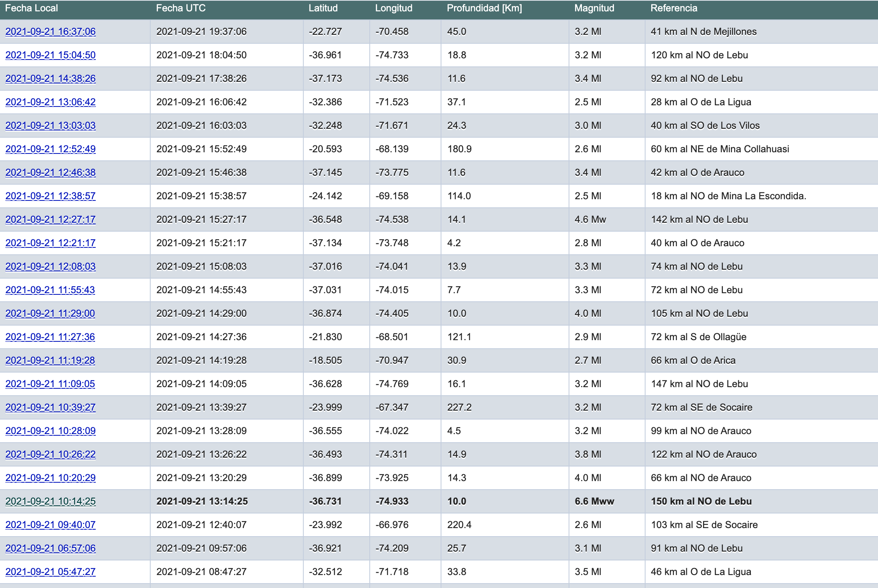Open the 13:06:42 La Ligua earthquake link

pos(51,102)
